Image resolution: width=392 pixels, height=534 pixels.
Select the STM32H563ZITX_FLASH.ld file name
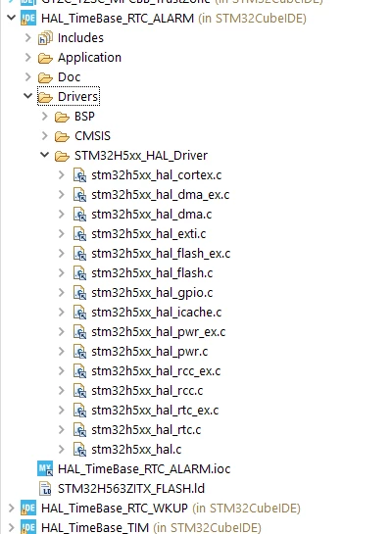pos(131,488)
